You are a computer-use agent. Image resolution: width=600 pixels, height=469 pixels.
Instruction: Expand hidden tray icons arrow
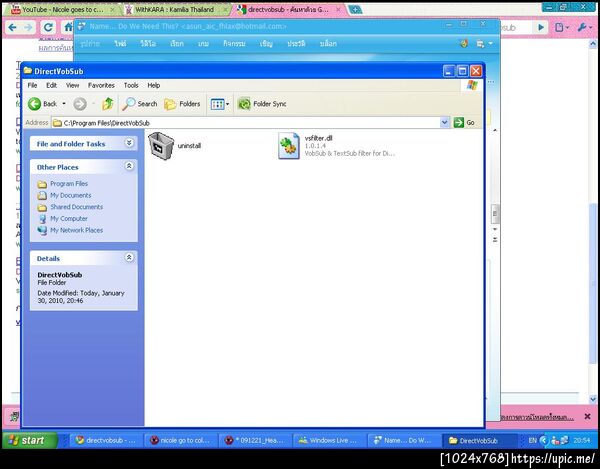(544, 441)
